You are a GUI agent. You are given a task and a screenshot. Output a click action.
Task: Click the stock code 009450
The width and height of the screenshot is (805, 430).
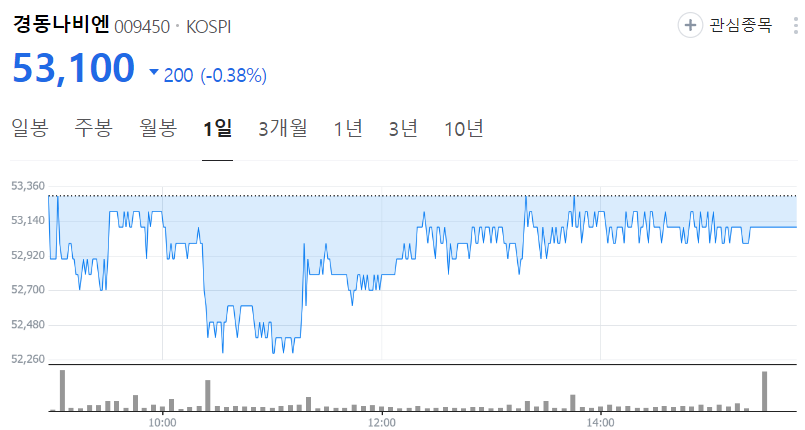142,27
